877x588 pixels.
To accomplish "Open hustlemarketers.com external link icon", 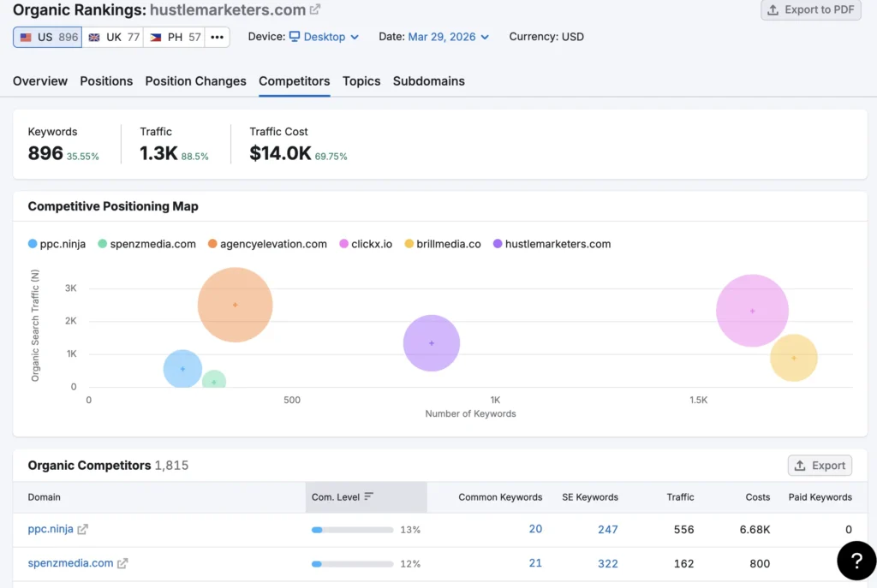I will pyautogui.click(x=315, y=9).
